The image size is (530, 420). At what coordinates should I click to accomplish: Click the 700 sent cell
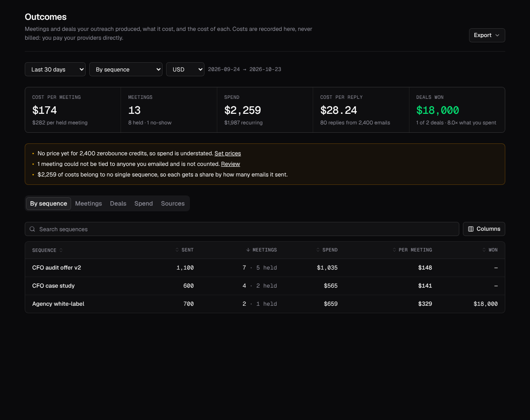click(x=189, y=304)
